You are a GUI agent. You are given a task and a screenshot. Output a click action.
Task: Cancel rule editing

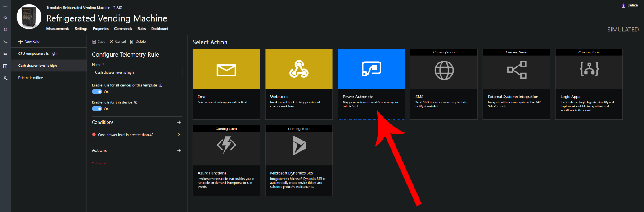coord(117,41)
